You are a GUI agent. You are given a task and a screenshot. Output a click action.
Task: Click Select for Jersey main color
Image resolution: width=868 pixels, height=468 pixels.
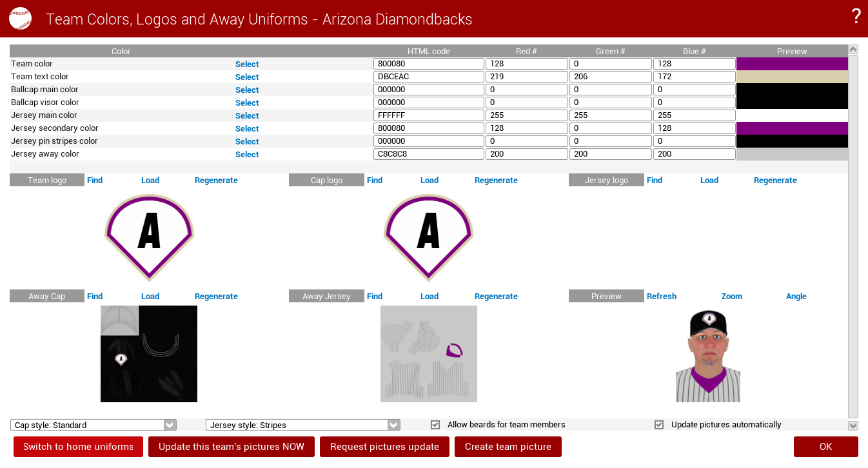coord(247,116)
